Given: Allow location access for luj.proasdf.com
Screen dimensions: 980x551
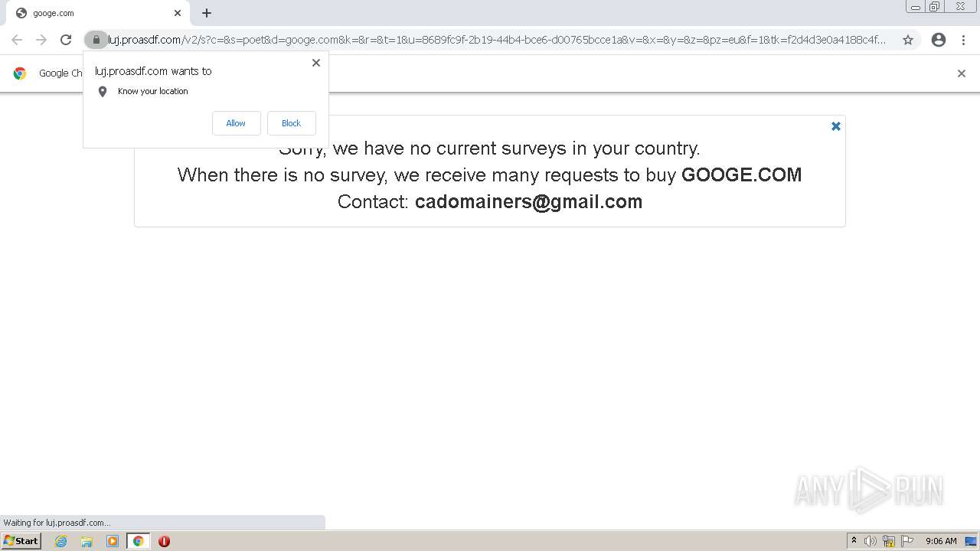Looking at the screenshot, I should 236,123.
